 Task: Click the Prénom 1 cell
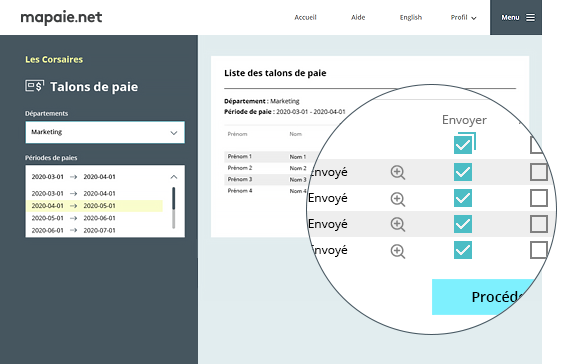pyautogui.click(x=240, y=156)
